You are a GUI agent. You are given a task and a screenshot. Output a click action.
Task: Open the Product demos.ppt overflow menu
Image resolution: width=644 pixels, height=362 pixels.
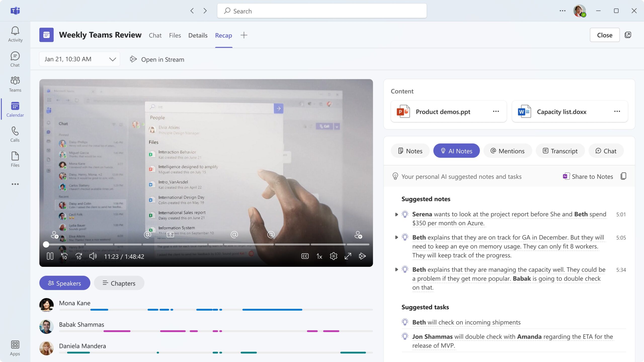(x=496, y=111)
